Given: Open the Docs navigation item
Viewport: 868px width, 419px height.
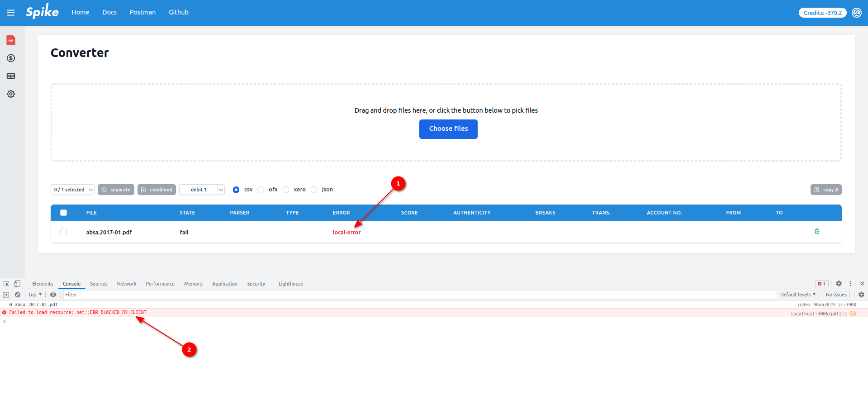Looking at the screenshot, I should tap(109, 12).
